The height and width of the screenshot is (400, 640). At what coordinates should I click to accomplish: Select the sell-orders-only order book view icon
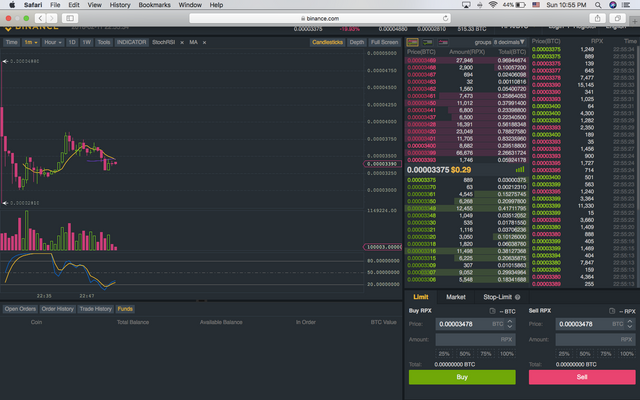(x=443, y=42)
